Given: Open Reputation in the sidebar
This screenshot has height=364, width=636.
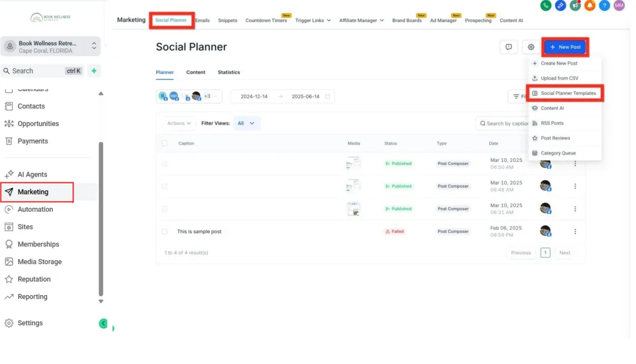Looking at the screenshot, I should click(34, 279).
